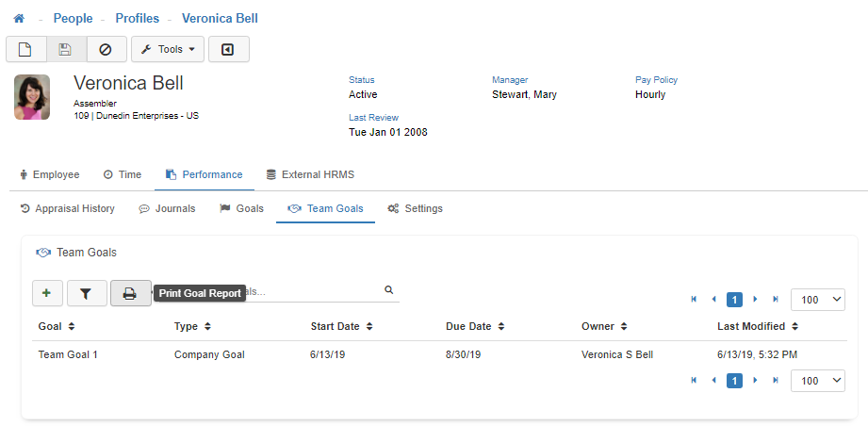Click the save disk icon button
The height and width of the screenshot is (426, 868).
pyautogui.click(x=65, y=49)
